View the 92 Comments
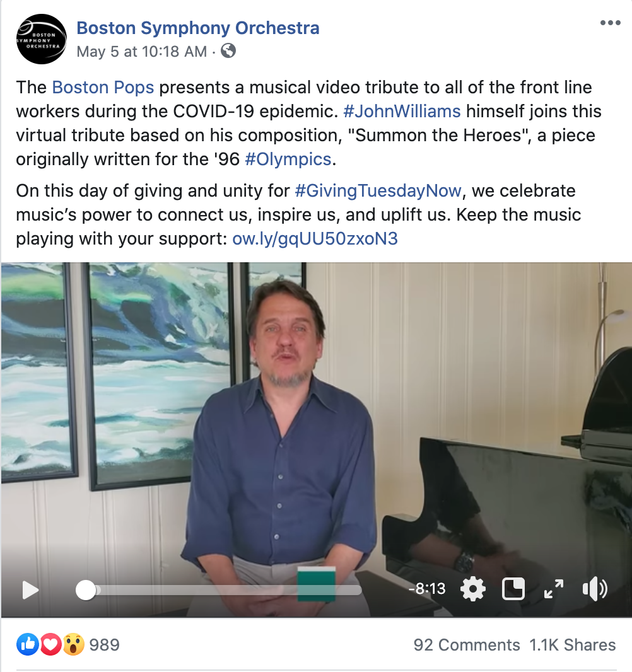Screen dimensions: 632x672 tap(467, 644)
